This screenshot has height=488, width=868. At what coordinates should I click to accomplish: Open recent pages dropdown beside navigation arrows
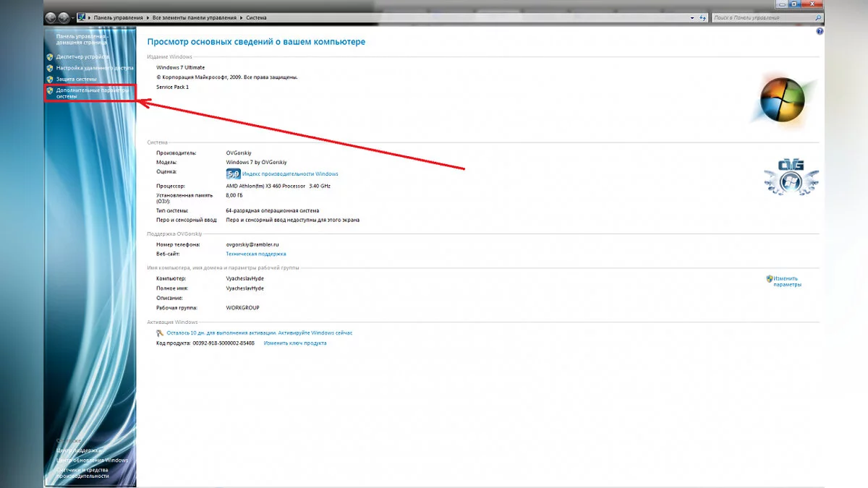73,17
